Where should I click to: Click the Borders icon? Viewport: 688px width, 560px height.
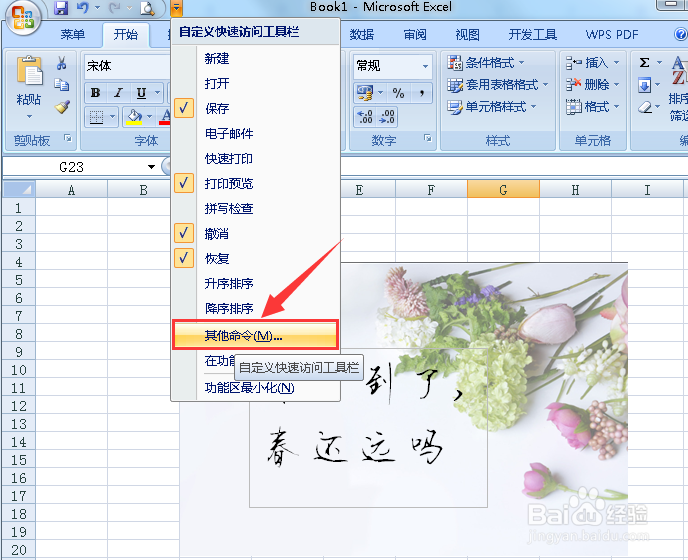tap(96, 117)
